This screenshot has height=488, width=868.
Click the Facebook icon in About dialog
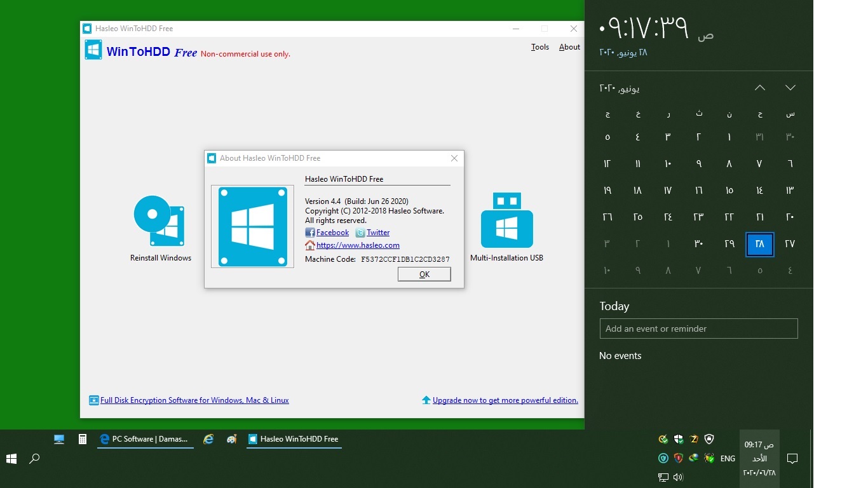tap(310, 233)
